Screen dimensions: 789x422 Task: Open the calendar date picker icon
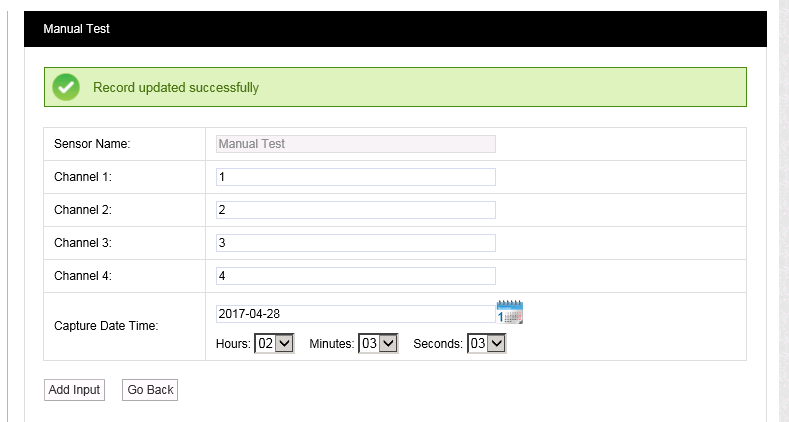pyautogui.click(x=510, y=312)
